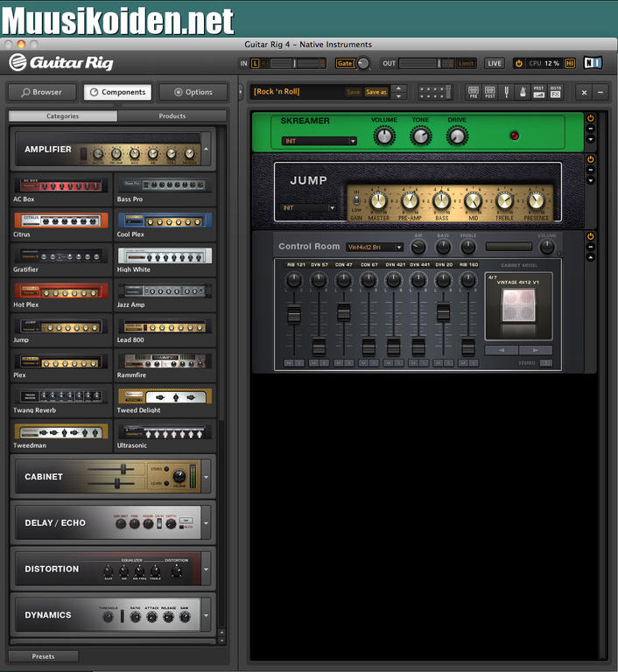This screenshot has height=672, width=618.
Task: Switch to the Browser tab
Action: click(42, 92)
